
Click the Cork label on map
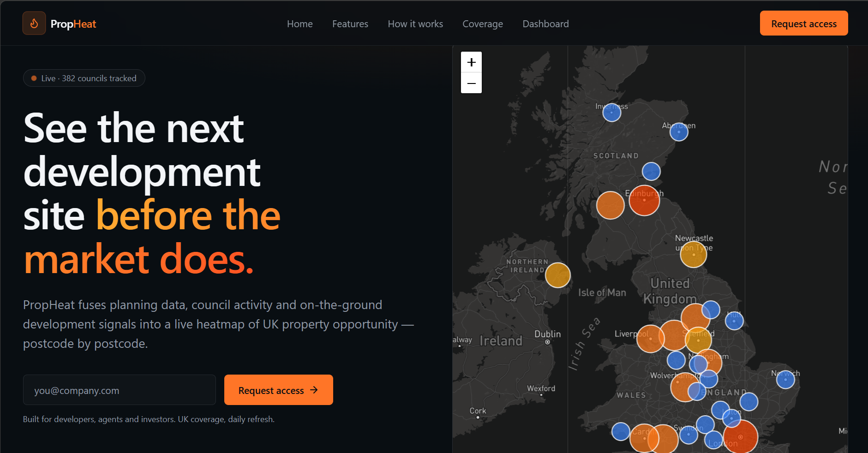[478, 411]
